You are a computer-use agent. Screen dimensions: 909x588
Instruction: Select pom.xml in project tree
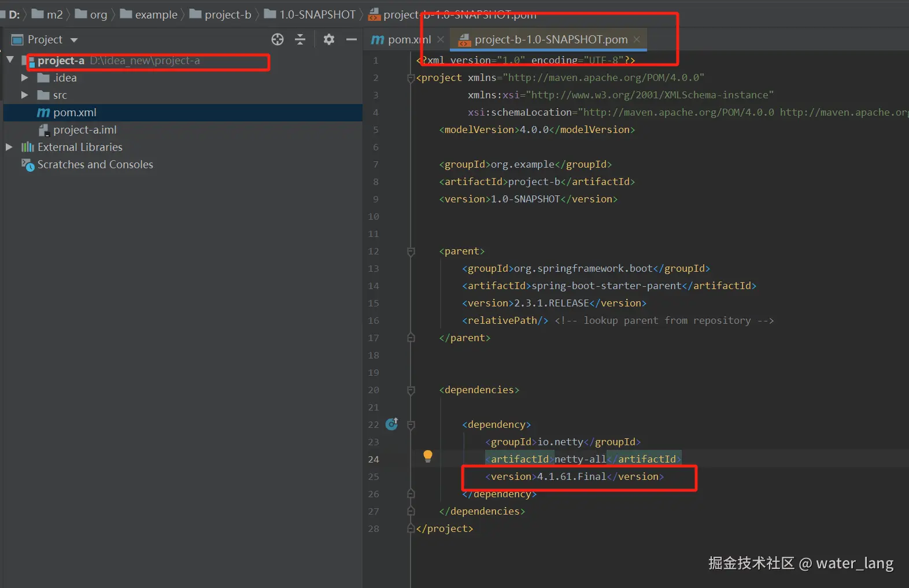tap(75, 113)
